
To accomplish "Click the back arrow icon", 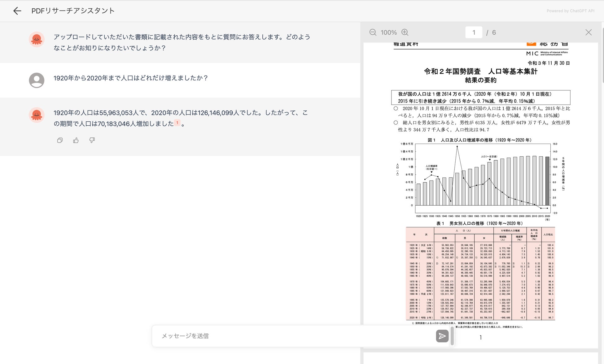I will point(17,11).
